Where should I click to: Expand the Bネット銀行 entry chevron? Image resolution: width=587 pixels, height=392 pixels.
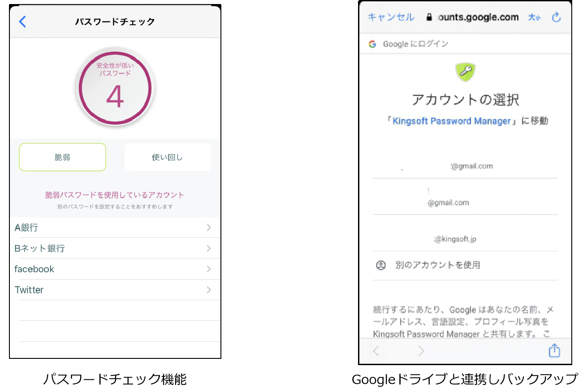pyautogui.click(x=208, y=248)
